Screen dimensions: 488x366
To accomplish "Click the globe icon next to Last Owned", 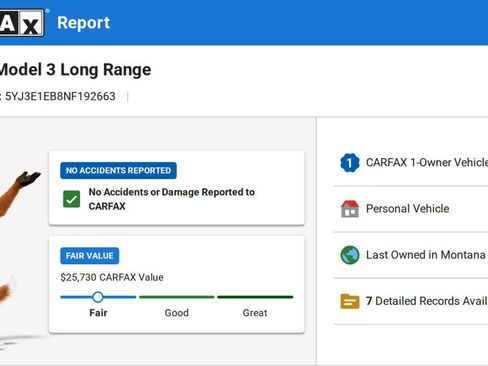I will [x=350, y=255].
